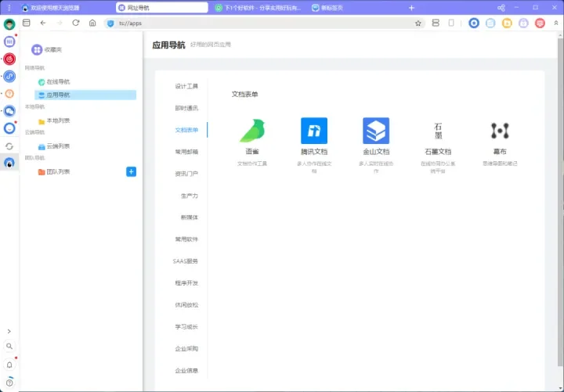The image size is (564, 392).
Task: Open 收藏夹 in navigation panel
Action: pos(47,49)
